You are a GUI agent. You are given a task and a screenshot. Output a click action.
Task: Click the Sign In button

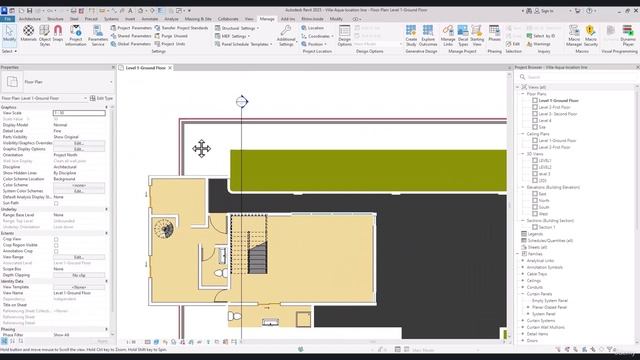pyautogui.click(x=544, y=11)
